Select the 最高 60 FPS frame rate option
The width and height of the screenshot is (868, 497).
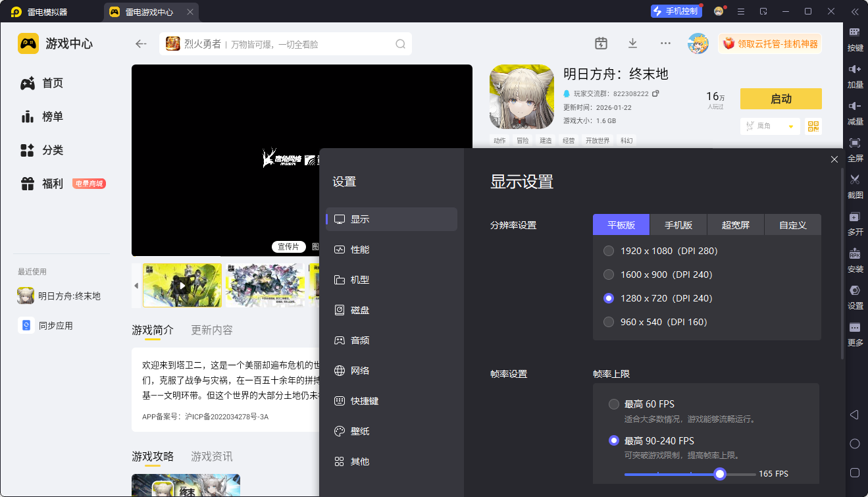coord(614,404)
